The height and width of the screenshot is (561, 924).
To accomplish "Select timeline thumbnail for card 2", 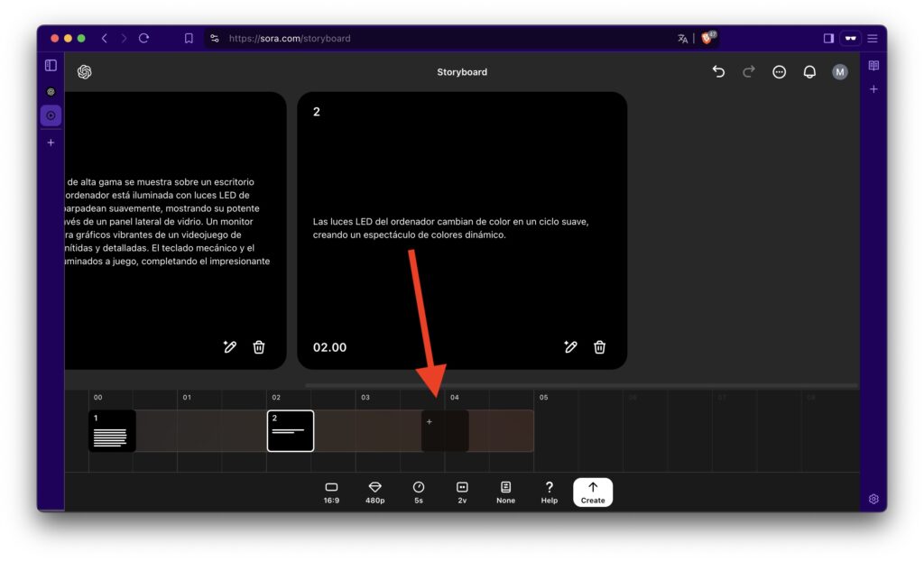I will tap(291, 431).
